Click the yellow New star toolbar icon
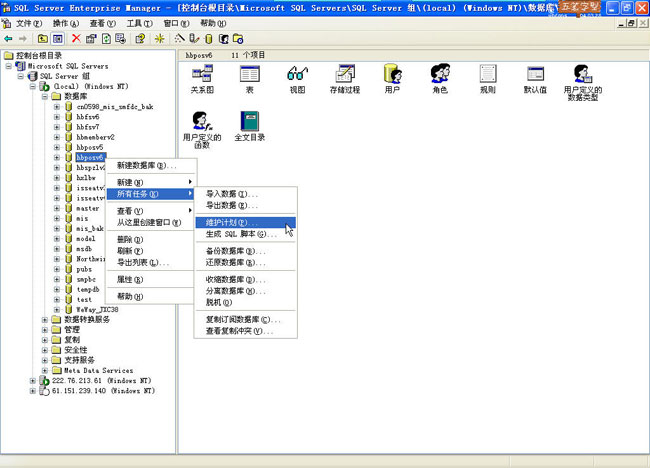 [160, 39]
